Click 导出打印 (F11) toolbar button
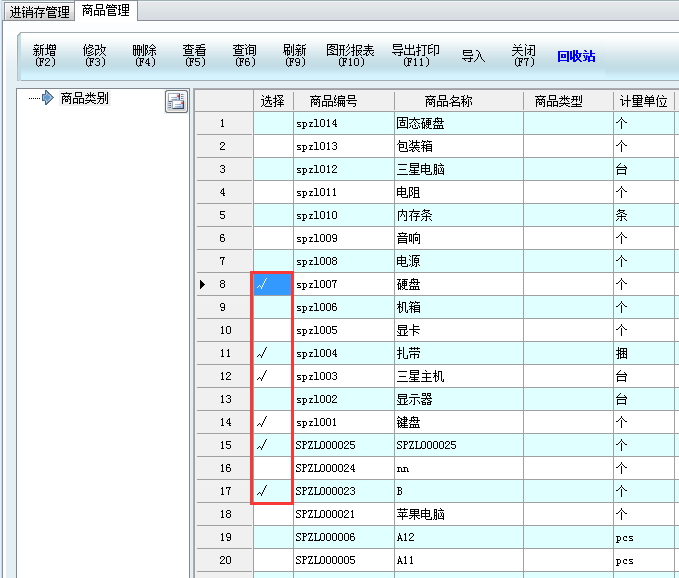 416,56
